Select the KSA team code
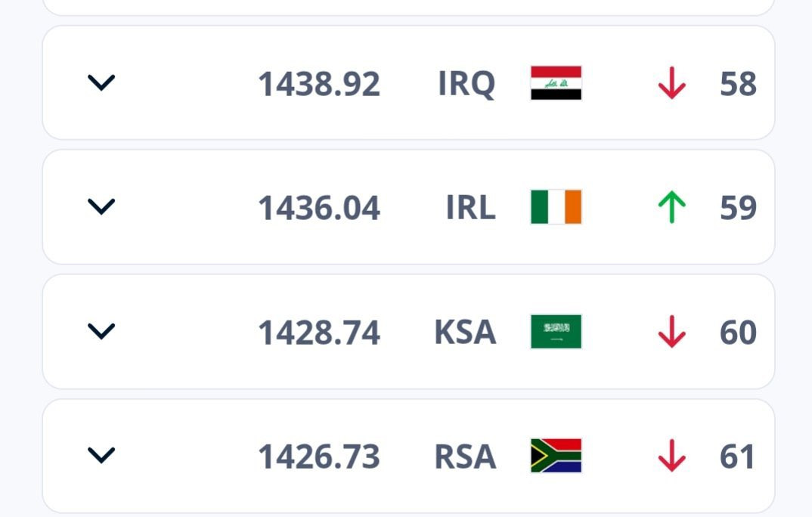Image resolution: width=812 pixels, height=517 pixels. (x=465, y=332)
